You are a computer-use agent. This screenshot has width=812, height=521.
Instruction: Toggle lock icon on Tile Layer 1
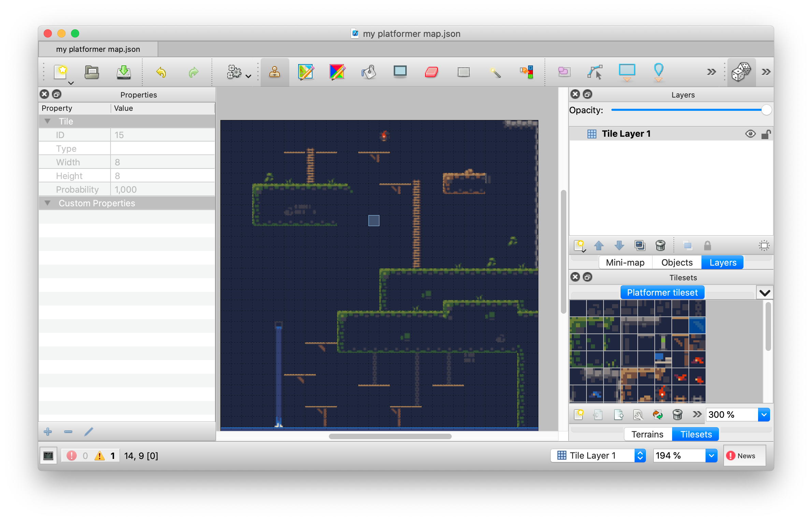click(x=765, y=134)
